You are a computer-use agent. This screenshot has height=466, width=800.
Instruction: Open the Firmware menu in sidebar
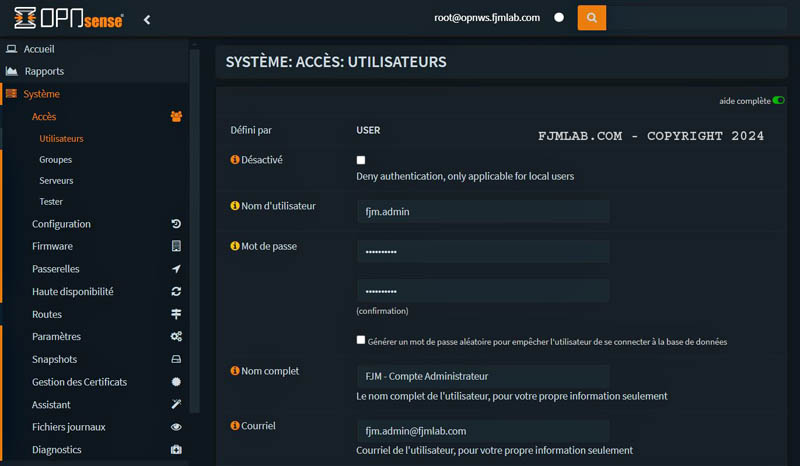coord(52,246)
